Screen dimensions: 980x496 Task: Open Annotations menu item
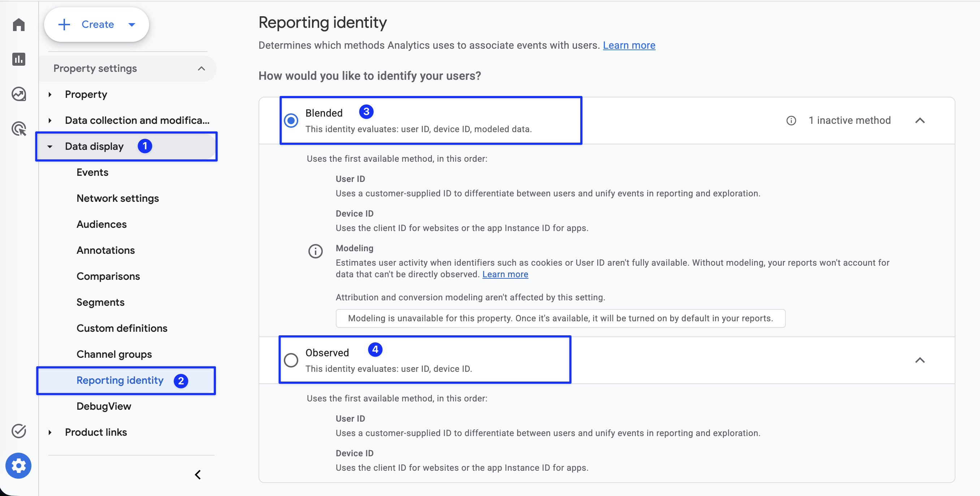tap(106, 250)
